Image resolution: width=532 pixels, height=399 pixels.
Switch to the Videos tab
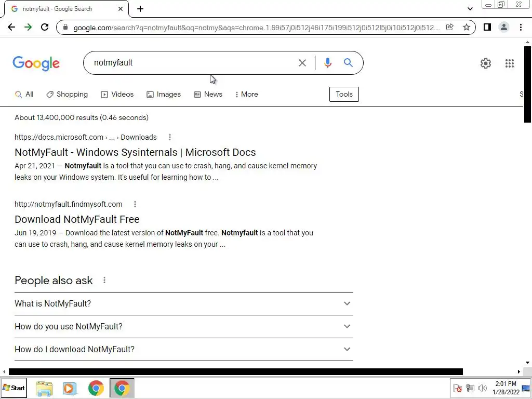coord(117,95)
